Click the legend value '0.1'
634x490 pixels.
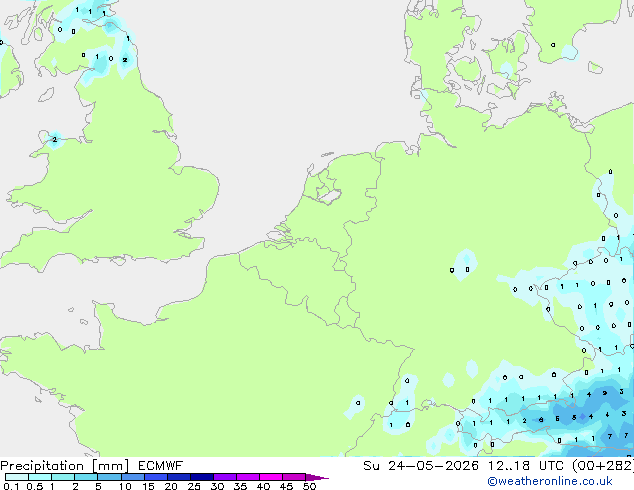coord(11,486)
